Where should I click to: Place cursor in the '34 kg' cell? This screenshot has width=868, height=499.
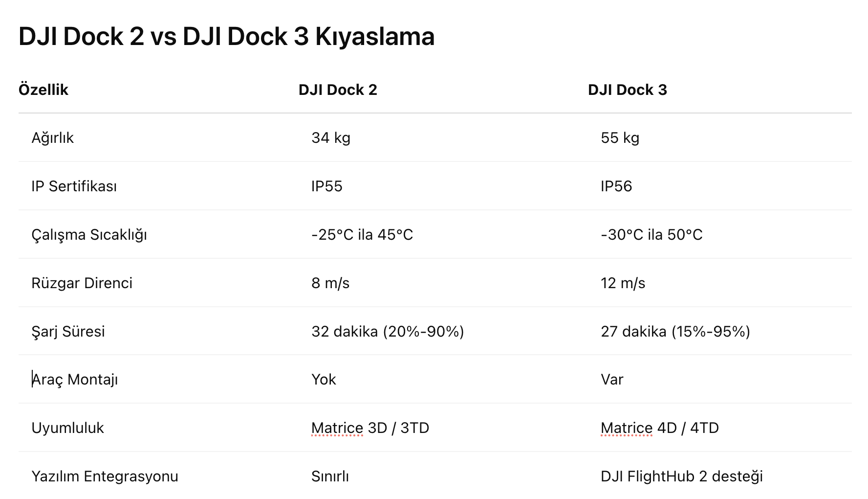pos(331,138)
